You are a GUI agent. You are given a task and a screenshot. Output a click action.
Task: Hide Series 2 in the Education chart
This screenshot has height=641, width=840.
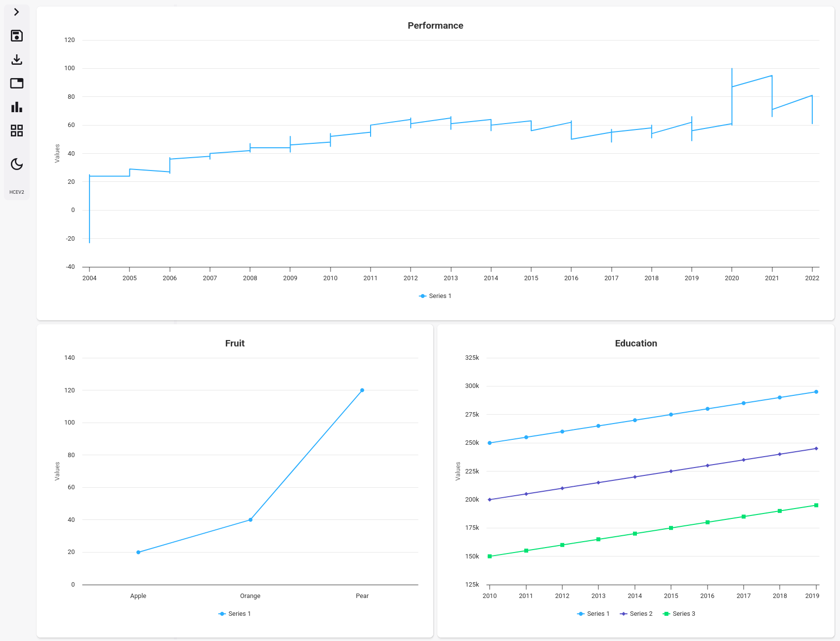click(636, 613)
